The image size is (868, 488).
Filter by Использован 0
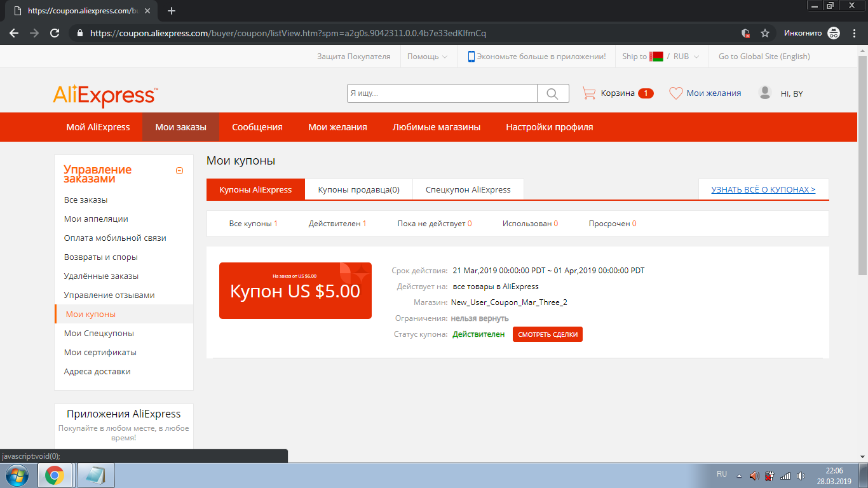[530, 224]
